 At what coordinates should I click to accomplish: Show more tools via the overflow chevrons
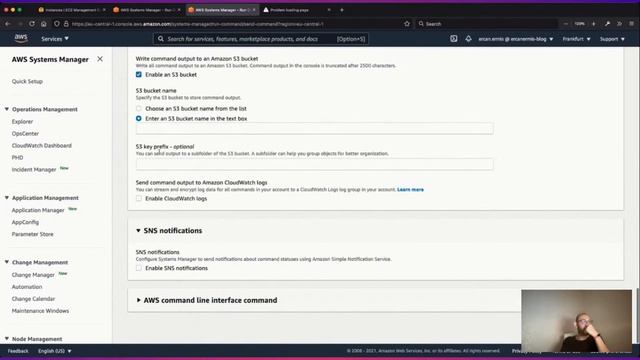[620, 24]
